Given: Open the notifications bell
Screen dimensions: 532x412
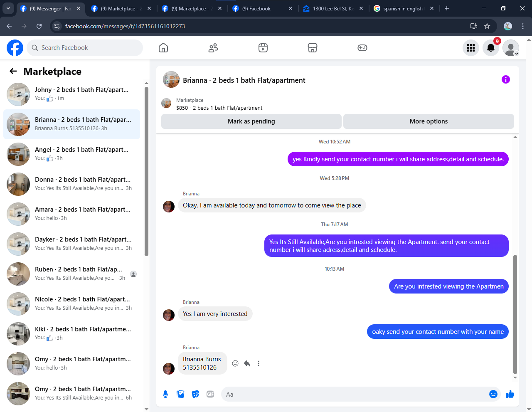Looking at the screenshot, I should 491,48.
